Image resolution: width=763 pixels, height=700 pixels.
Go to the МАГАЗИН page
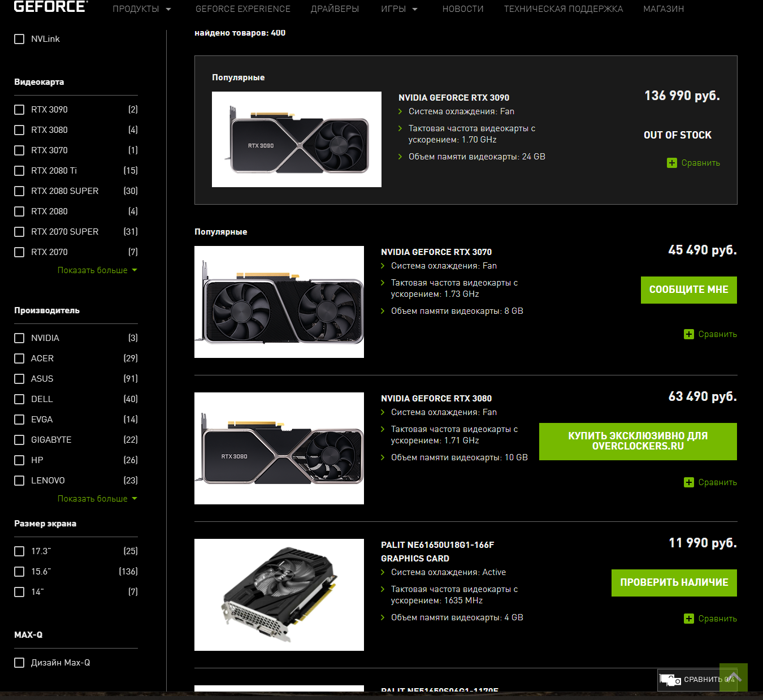pos(664,9)
